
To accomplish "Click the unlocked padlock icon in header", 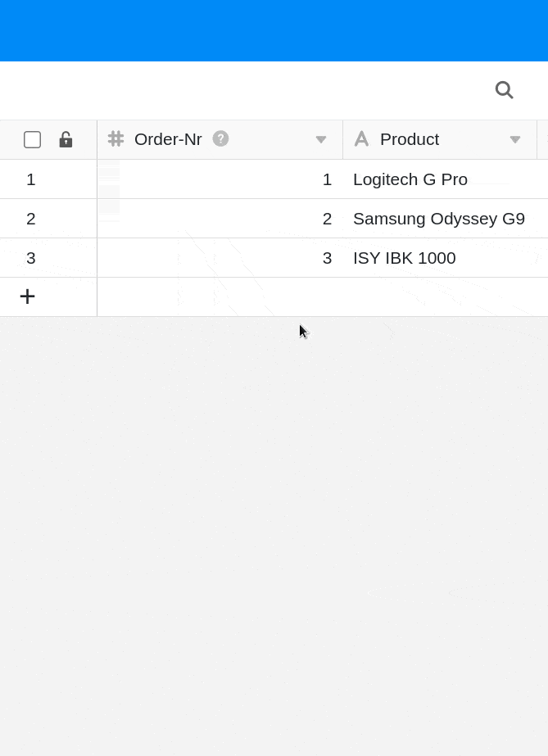I will [x=66, y=139].
